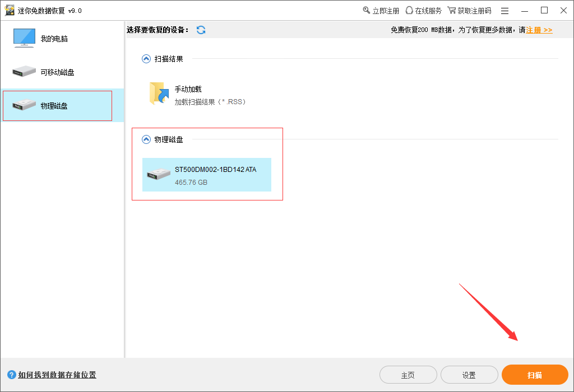Close the data recovery window
The height and width of the screenshot is (392, 574).
pos(564,10)
